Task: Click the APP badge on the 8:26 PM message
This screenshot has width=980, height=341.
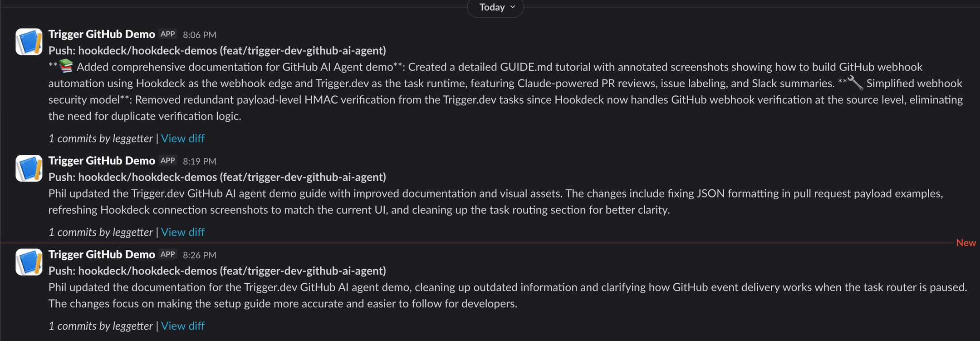Action: [x=168, y=255]
